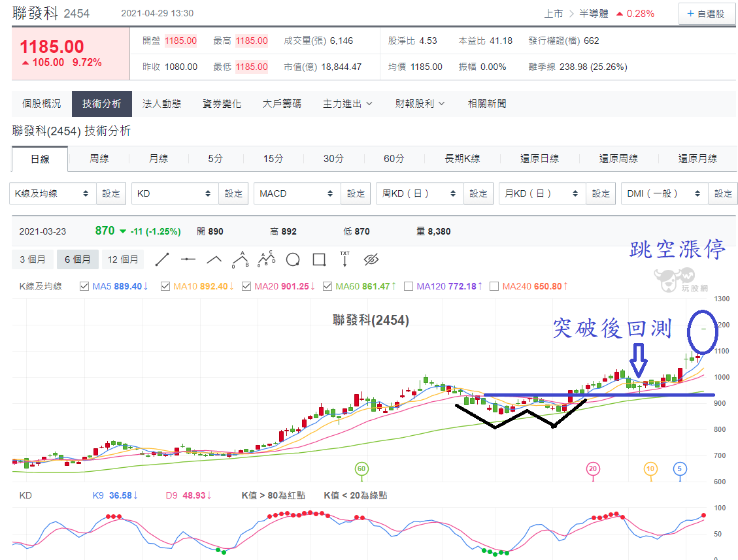Viewport: 738px width, 560px height.
Task: Open the DMI(一般) indicator dropdown
Action: click(665, 193)
